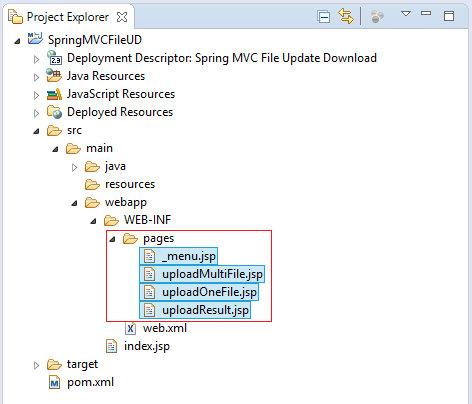Toggle Link with Editor icon

(x=346, y=16)
